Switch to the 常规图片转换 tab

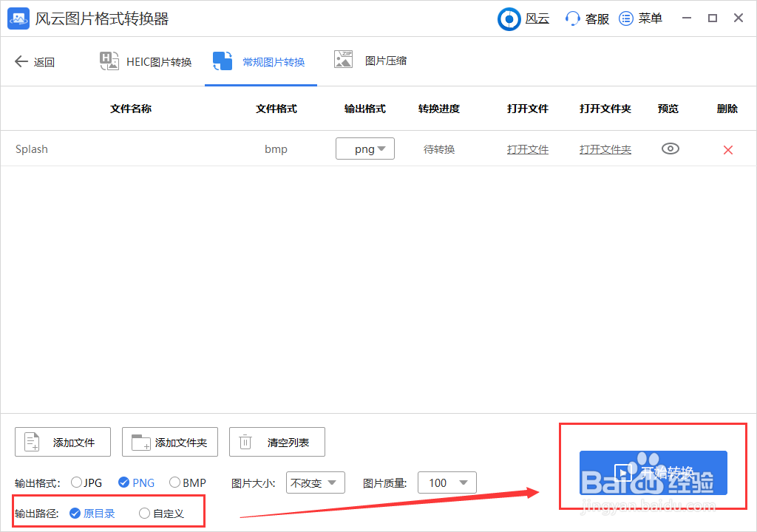[x=261, y=61]
